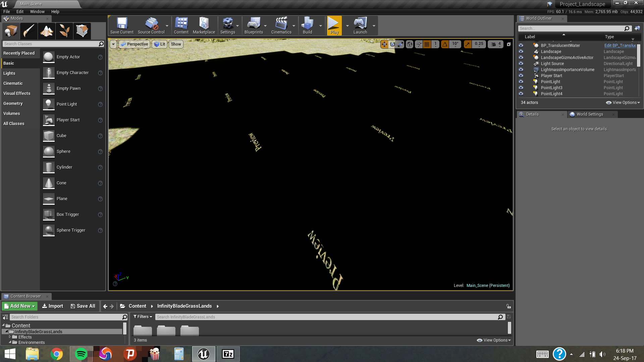644x362 pixels.
Task: Click the World Outliner vertical scrollbar
Action: click(x=638, y=55)
